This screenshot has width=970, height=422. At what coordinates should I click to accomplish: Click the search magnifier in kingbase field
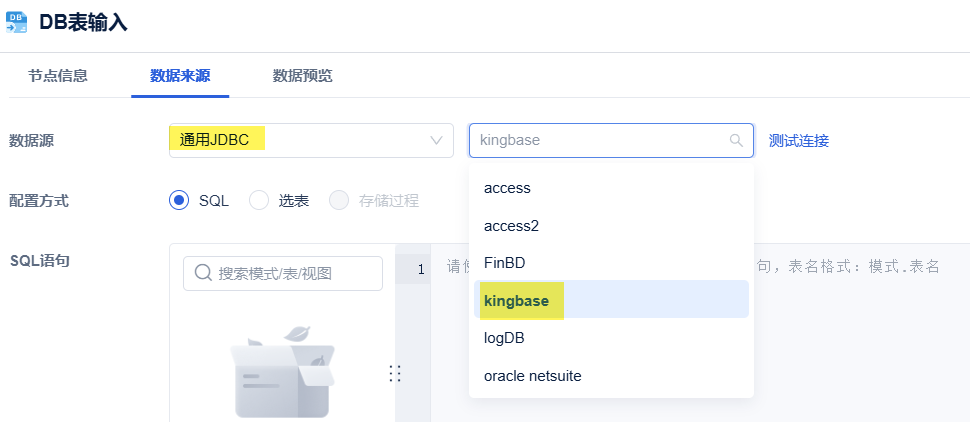[736, 141]
